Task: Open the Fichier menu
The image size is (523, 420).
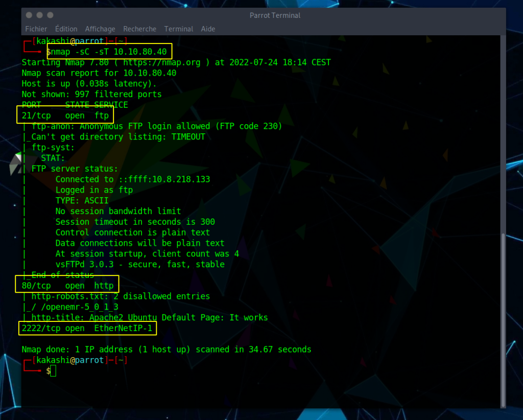Action: point(36,29)
